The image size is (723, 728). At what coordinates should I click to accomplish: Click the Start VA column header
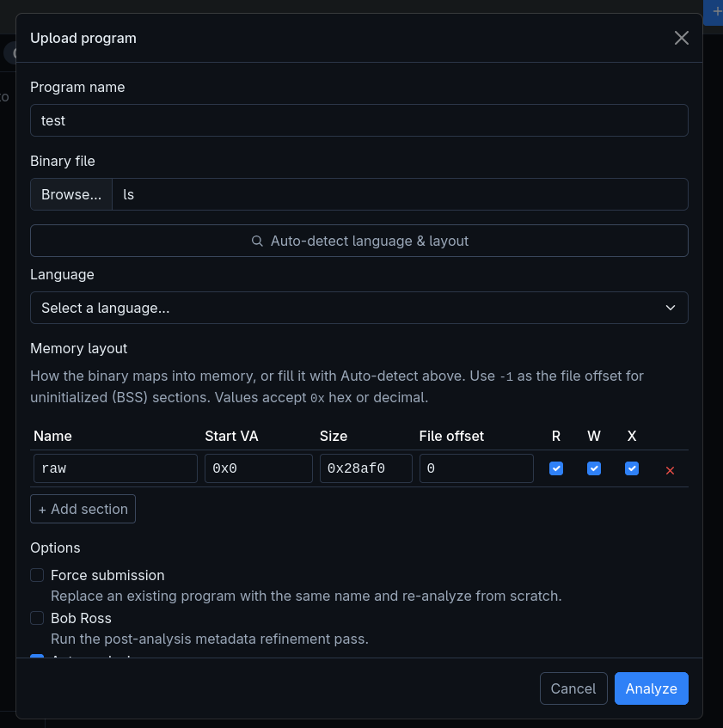231,436
